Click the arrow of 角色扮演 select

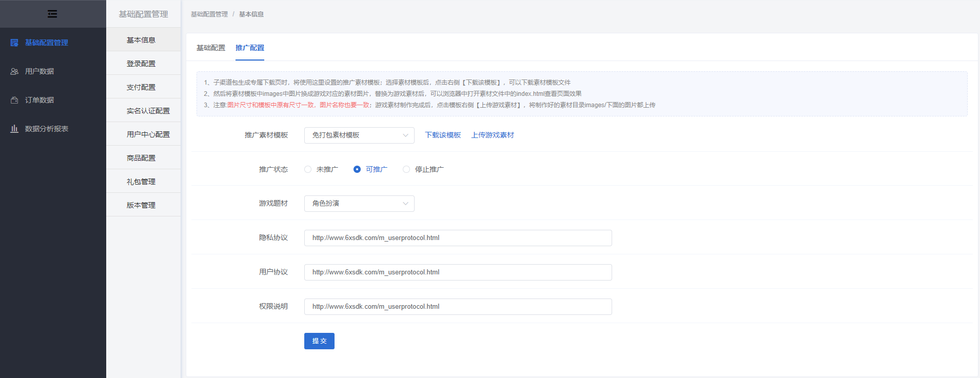(x=405, y=204)
